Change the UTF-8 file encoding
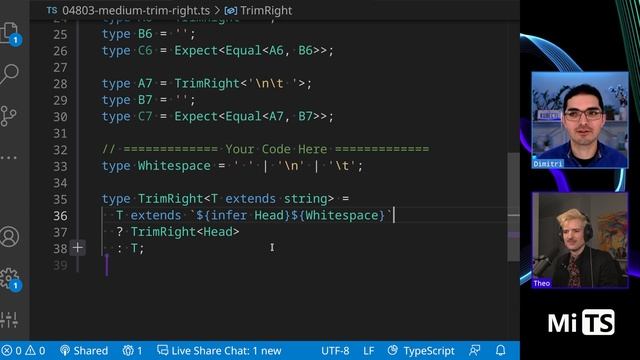The image size is (640, 360). point(335,351)
